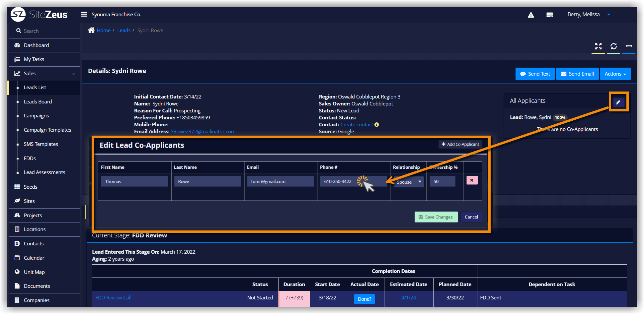Click the Ownership % field with 50
The image size is (644, 314).
coord(443,181)
